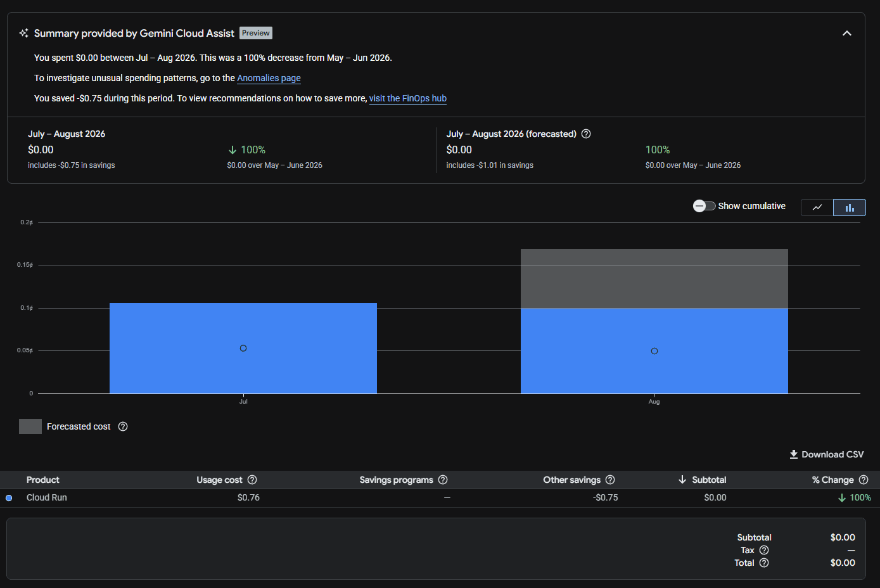Screen dimensions: 880x588
Task: Click the blue Cloud Run color dot
Action: tap(9, 498)
